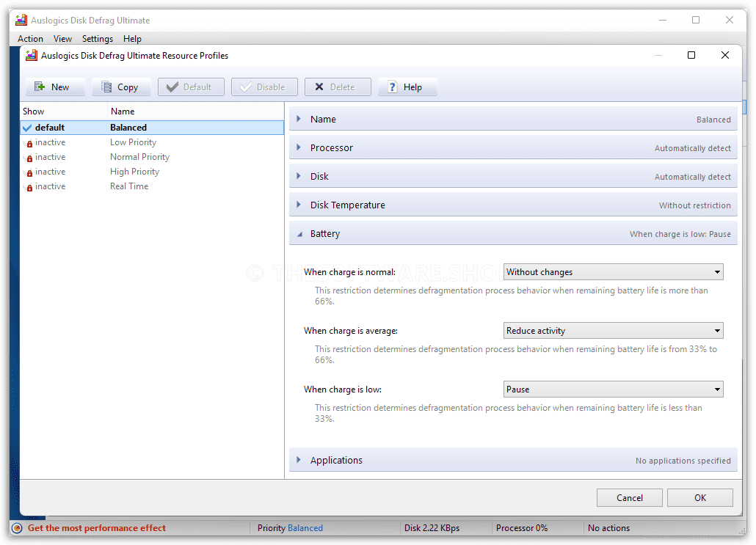Click the Name column header
The width and height of the screenshot is (756, 545).
pyautogui.click(x=195, y=111)
